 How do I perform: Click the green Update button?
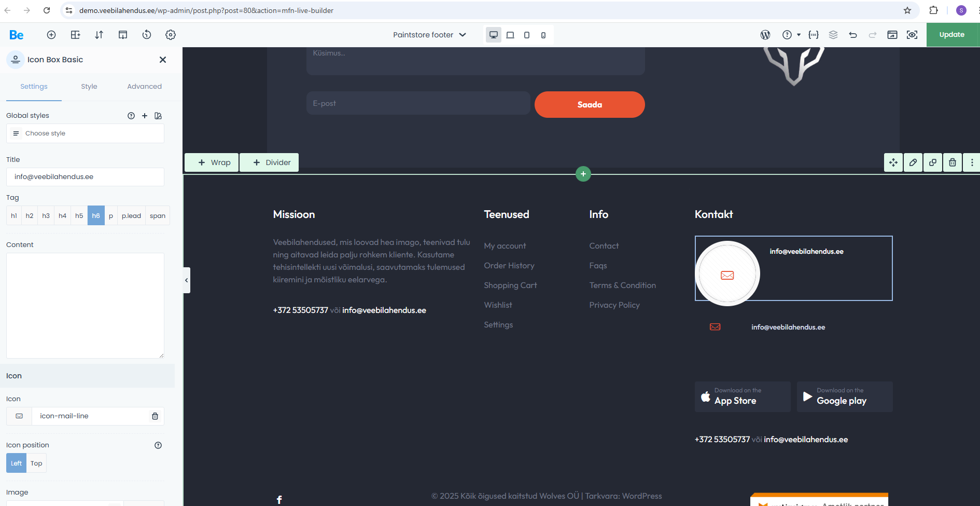(952, 35)
